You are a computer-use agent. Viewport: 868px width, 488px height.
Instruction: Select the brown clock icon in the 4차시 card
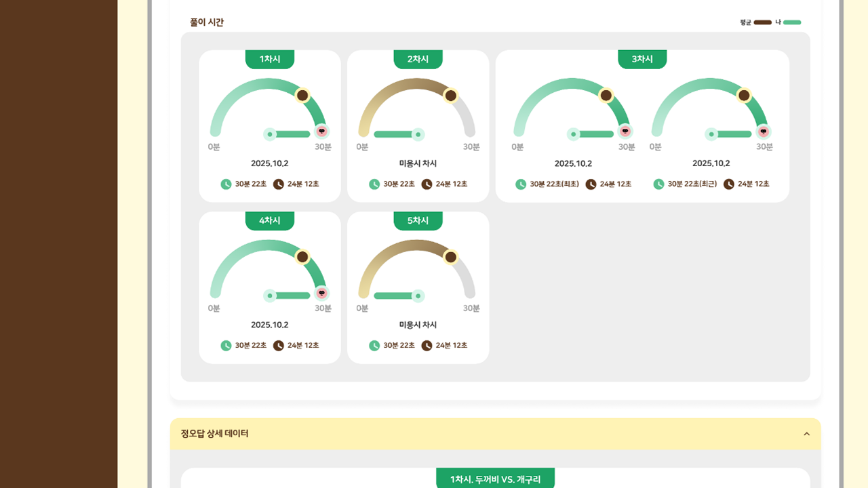279,346
